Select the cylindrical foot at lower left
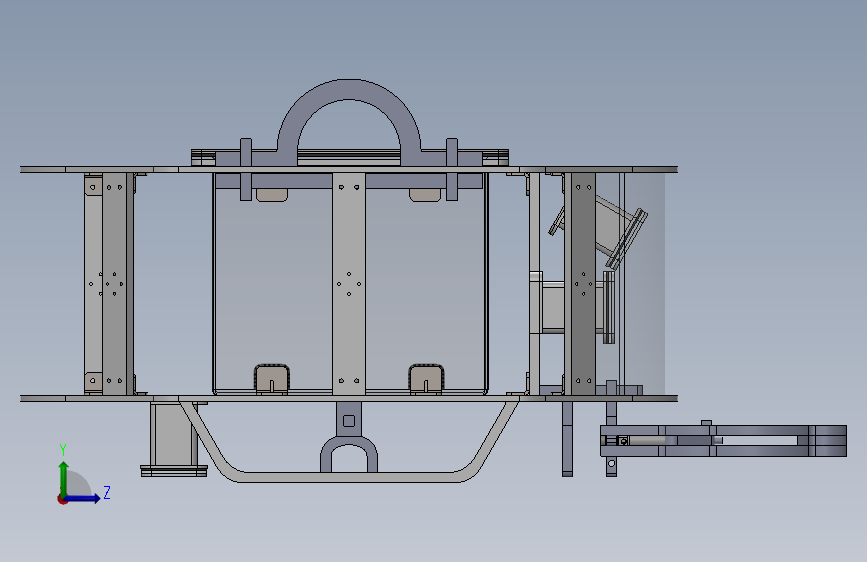 pyautogui.click(x=174, y=438)
